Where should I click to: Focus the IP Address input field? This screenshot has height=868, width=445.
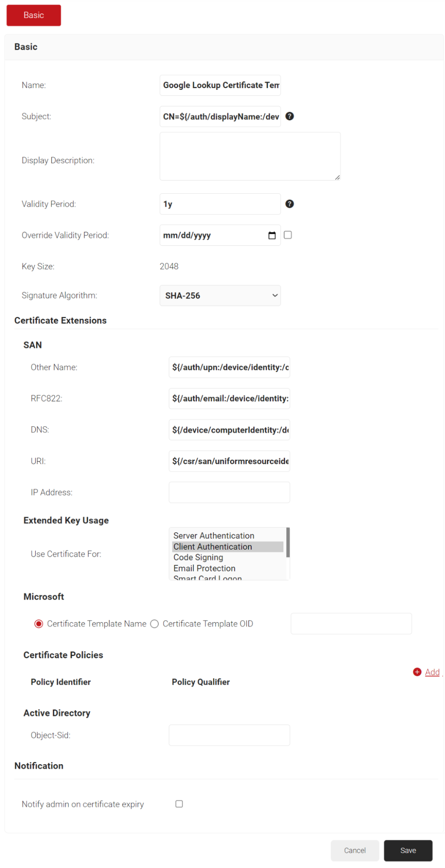pyautogui.click(x=229, y=492)
